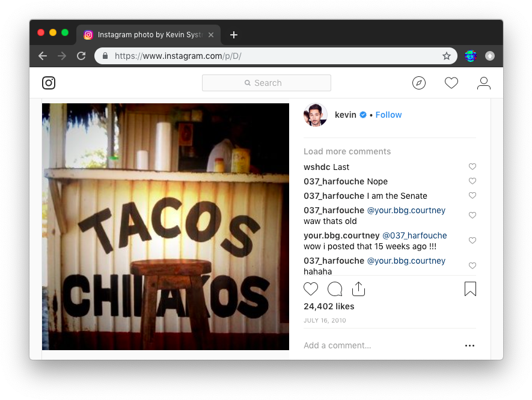Open comments via the speech bubble icon
This screenshot has height=400, width=532.
pos(335,289)
